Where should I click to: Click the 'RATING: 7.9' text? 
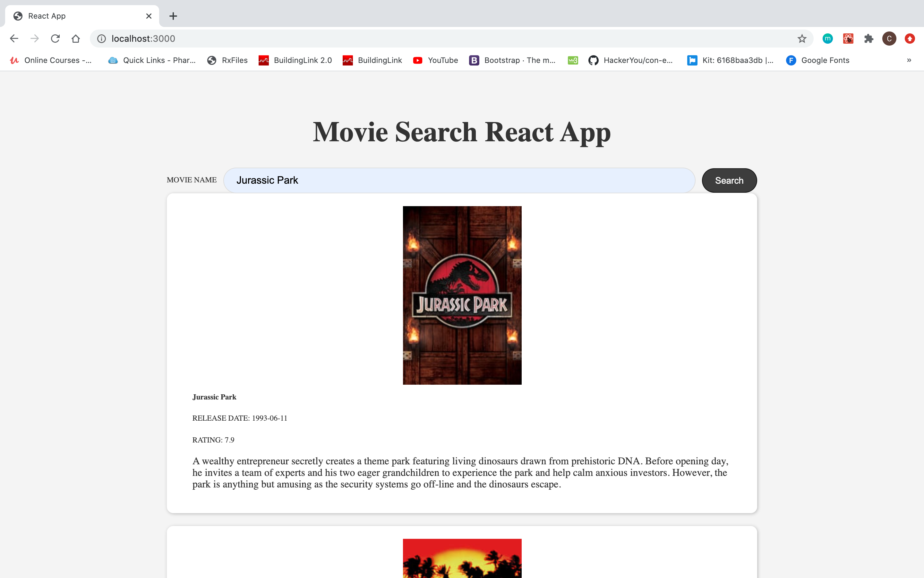[213, 440]
